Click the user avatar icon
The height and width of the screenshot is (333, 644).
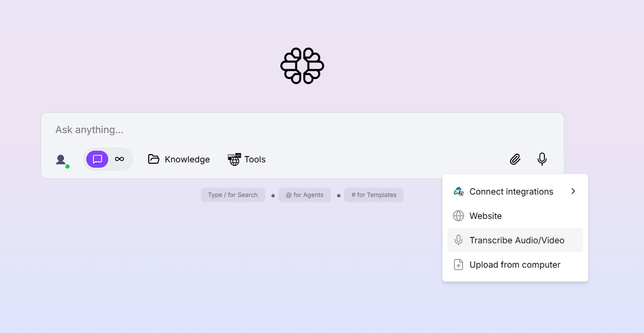(x=60, y=159)
